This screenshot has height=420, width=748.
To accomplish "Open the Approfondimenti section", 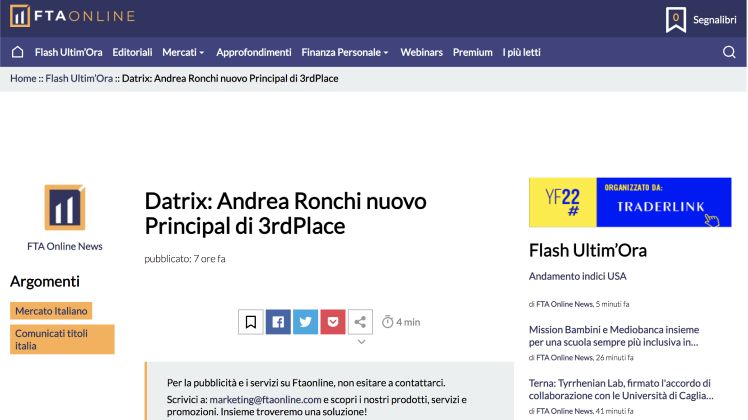I will tap(254, 52).
